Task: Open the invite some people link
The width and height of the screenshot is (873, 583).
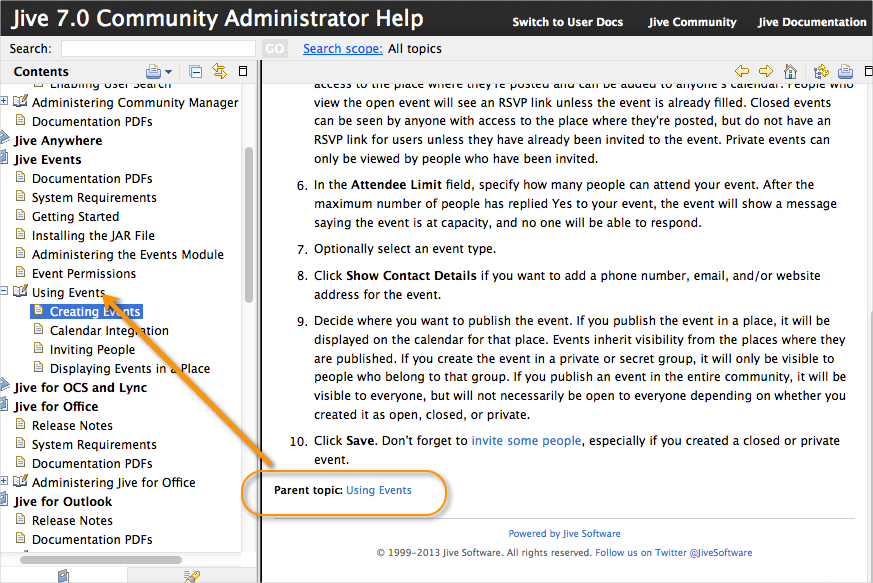Action: 526,441
